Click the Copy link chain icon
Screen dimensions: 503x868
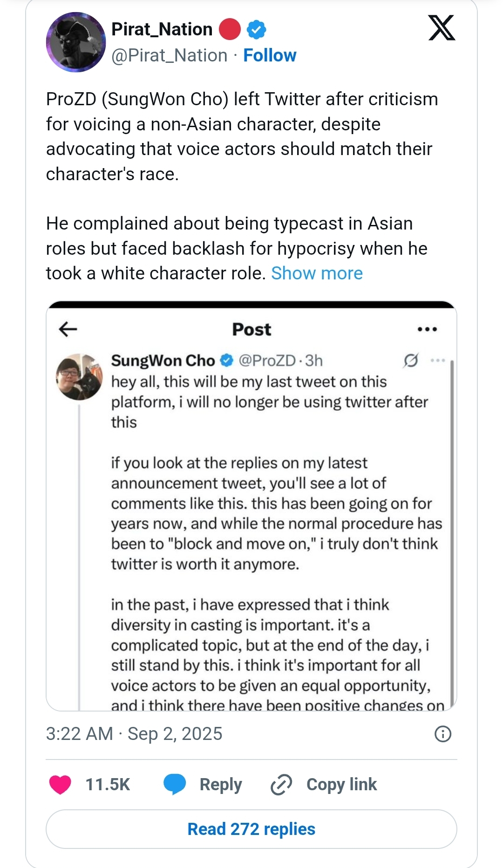click(x=281, y=785)
